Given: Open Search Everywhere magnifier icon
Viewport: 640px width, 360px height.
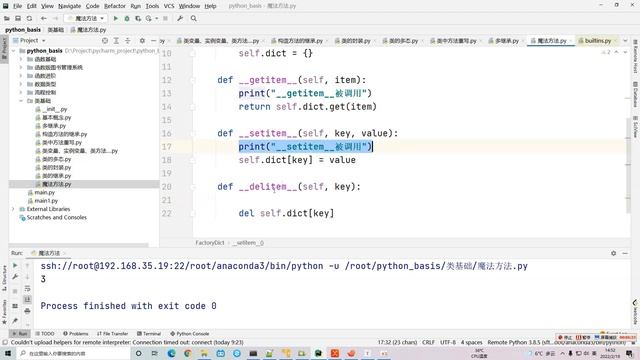Looking at the screenshot, I should [193, 18].
